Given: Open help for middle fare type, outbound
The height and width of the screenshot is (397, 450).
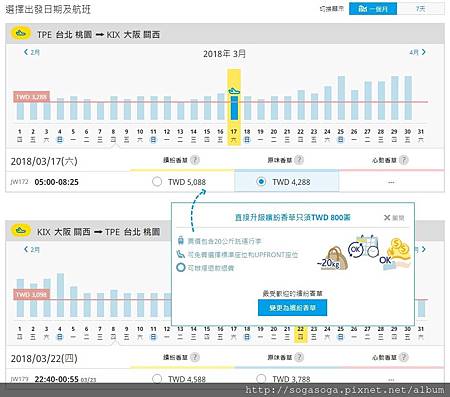Looking at the screenshot, I should point(299,160).
